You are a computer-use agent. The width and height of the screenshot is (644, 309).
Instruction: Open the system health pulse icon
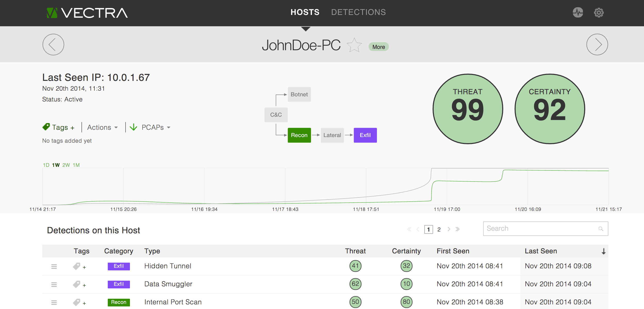click(578, 12)
